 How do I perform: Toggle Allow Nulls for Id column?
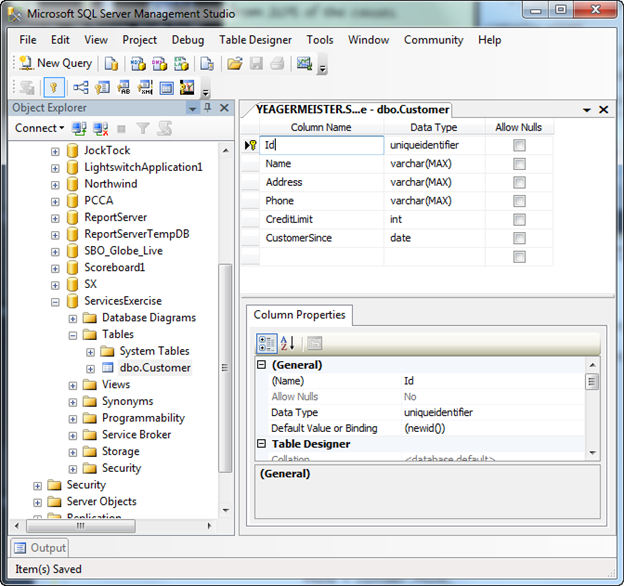point(519,145)
